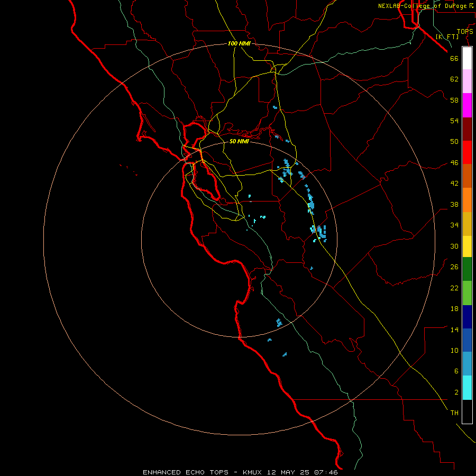Click the 18 legend scale value
The image size is (476, 476).
point(454,309)
